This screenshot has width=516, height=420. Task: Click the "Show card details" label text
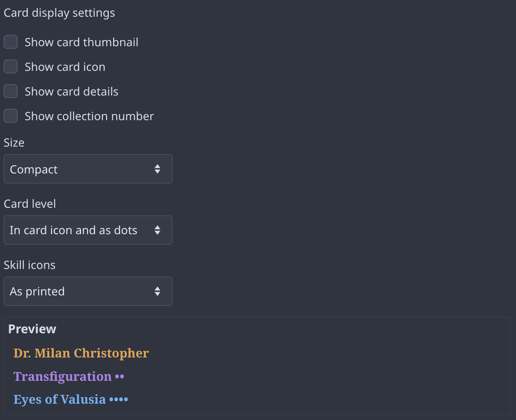71,92
